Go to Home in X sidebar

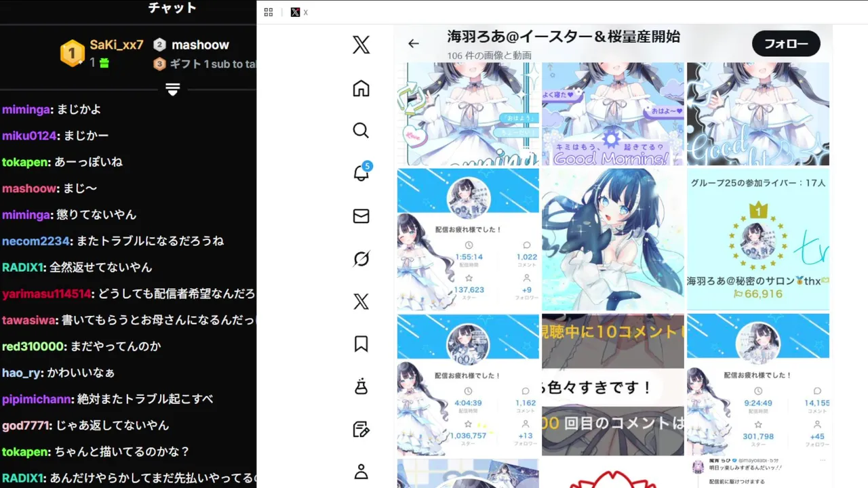pos(361,89)
